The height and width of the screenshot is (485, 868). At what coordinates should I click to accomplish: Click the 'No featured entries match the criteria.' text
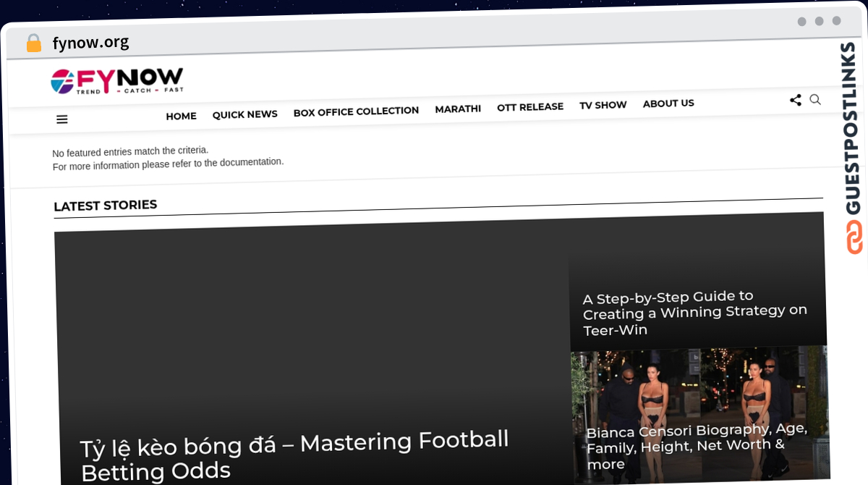[130, 151]
